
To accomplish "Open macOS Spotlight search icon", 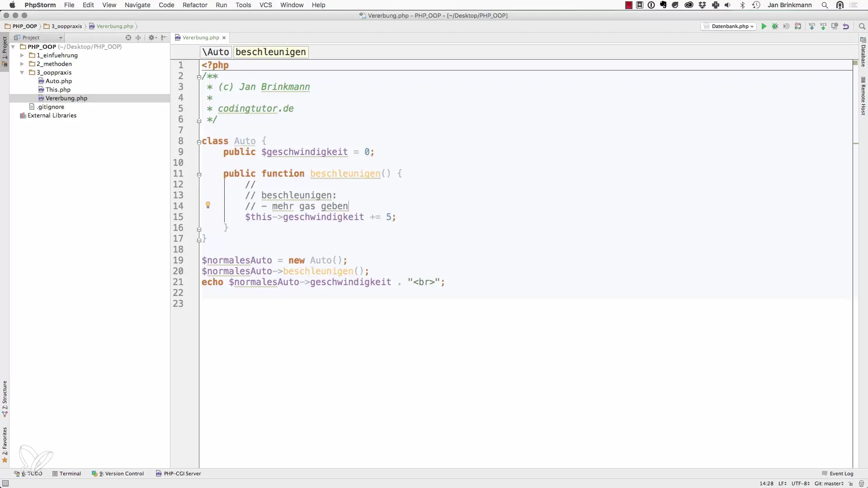I will 825,5.
